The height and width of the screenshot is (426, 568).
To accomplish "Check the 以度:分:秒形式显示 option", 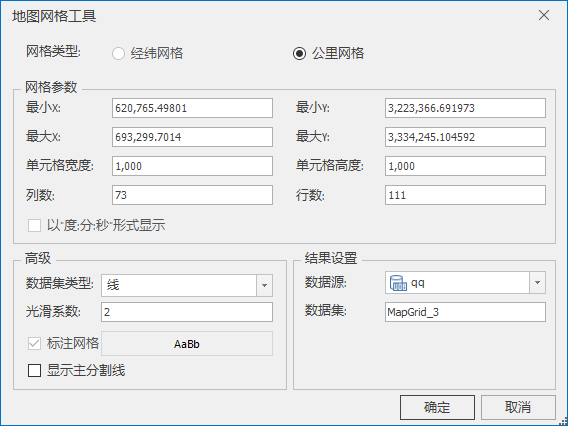I will point(34,226).
